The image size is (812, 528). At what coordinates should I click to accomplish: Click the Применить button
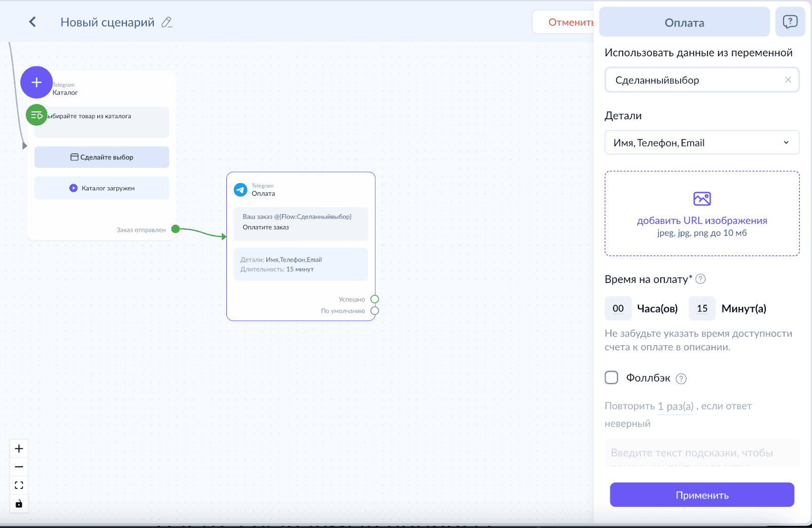pyautogui.click(x=702, y=495)
